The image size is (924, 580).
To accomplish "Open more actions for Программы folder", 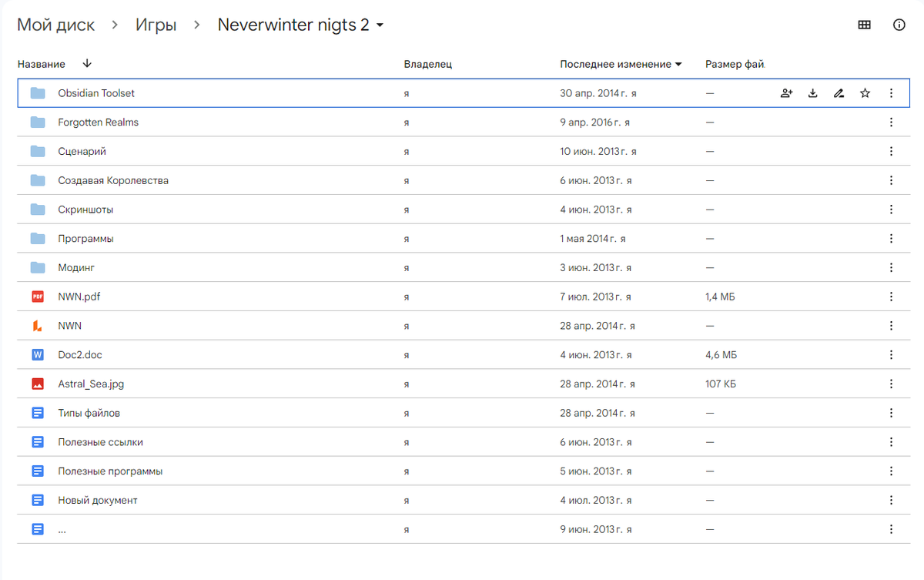I will (x=891, y=239).
